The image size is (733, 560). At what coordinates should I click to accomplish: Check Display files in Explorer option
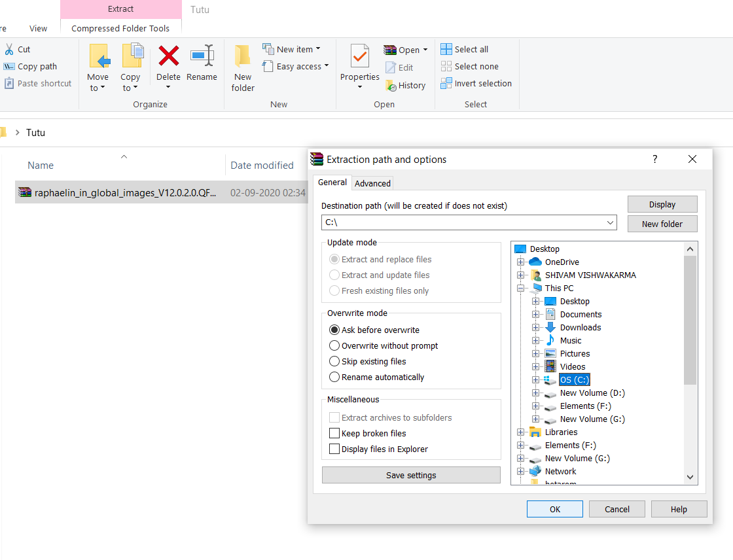point(334,449)
